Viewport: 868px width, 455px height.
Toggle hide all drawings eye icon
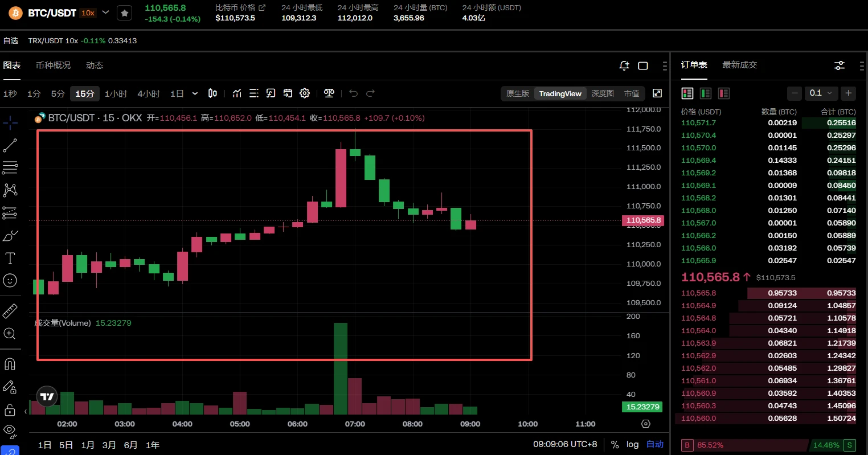(10, 429)
